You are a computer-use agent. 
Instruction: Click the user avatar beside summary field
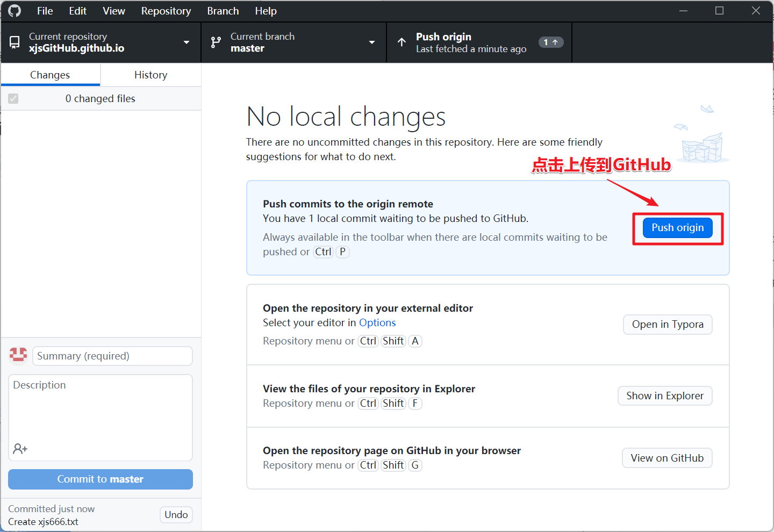coord(18,355)
